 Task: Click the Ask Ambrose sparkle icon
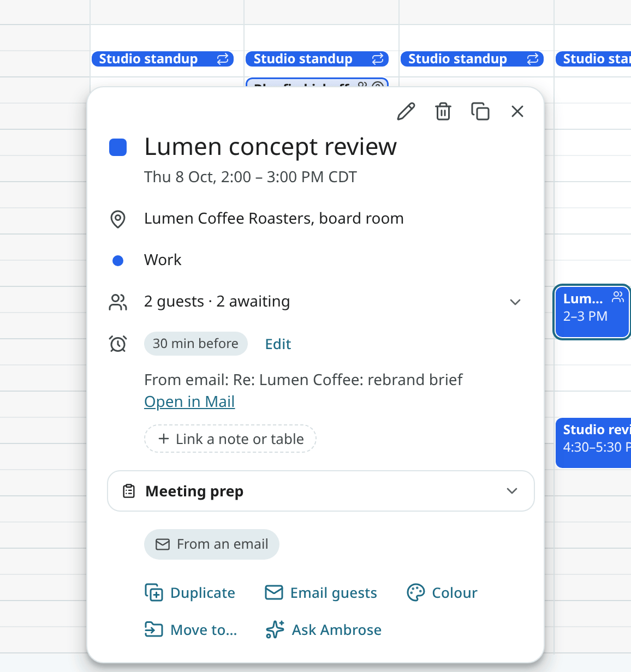(x=275, y=629)
